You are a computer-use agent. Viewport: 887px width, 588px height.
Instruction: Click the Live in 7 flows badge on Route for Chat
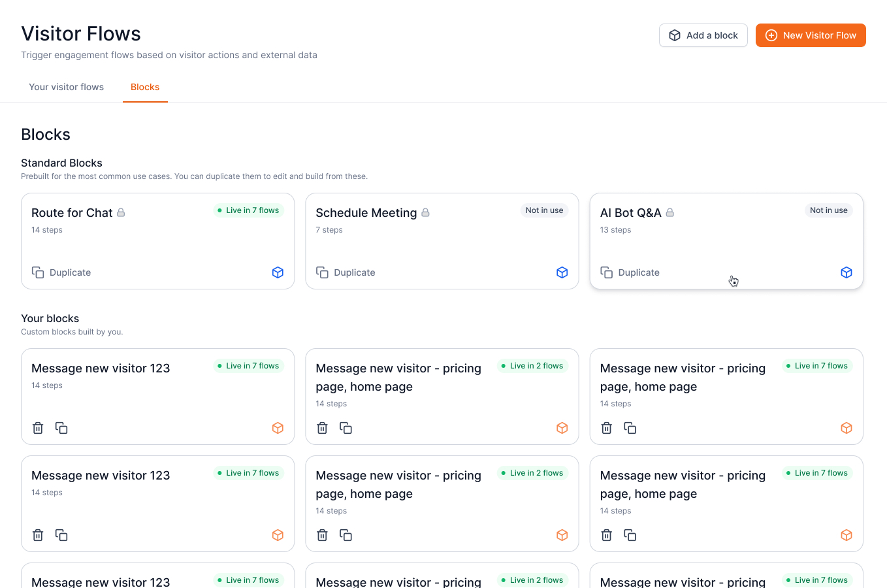(x=248, y=210)
